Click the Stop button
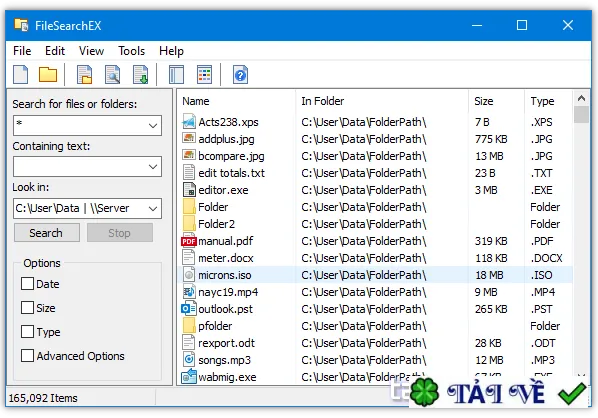Viewport: 598px width, 418px height. [119, 233]
